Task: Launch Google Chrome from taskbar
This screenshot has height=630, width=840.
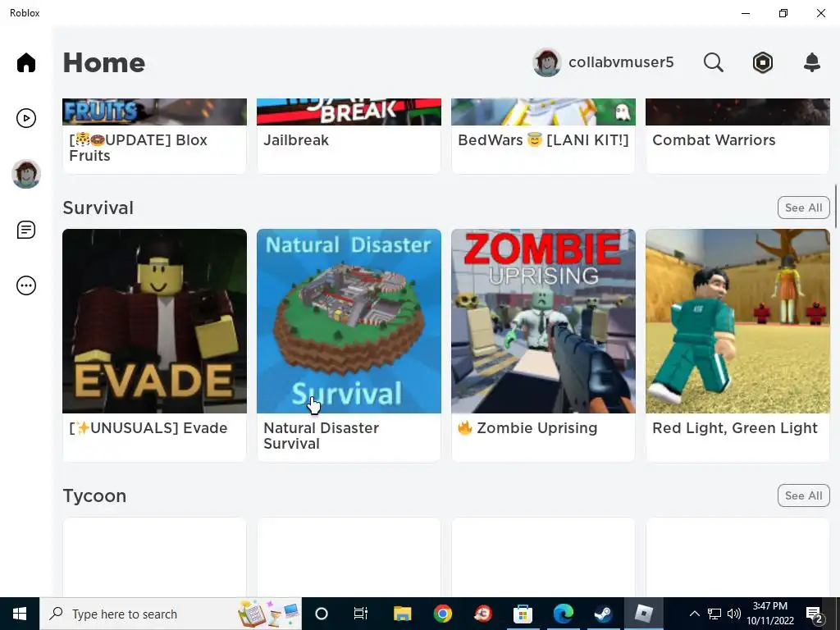Action: [x=442, y=614]
